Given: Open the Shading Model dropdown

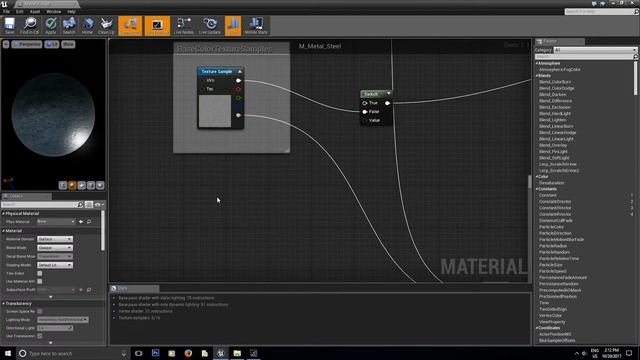Looking at the screenshot, I should [x=55, y=265].
